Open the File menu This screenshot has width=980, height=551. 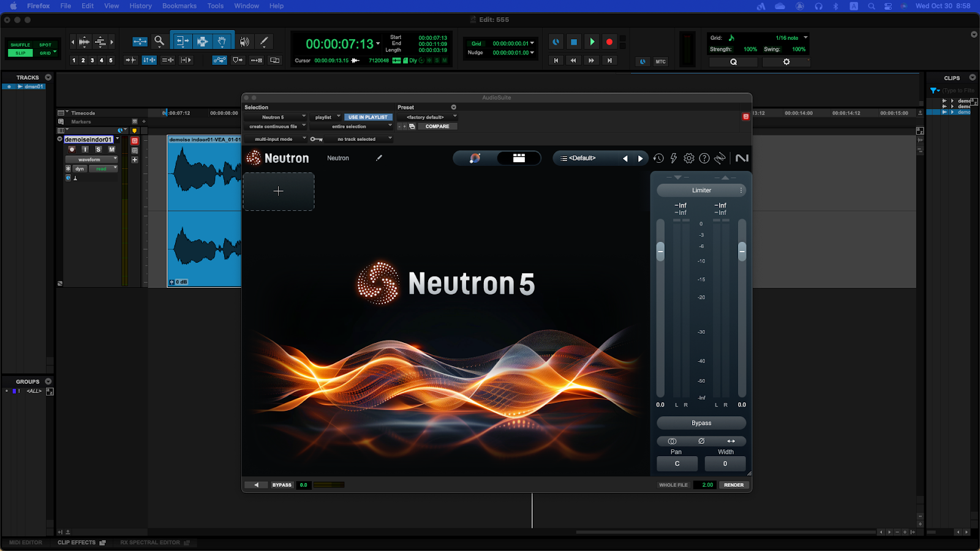point(66,6)
